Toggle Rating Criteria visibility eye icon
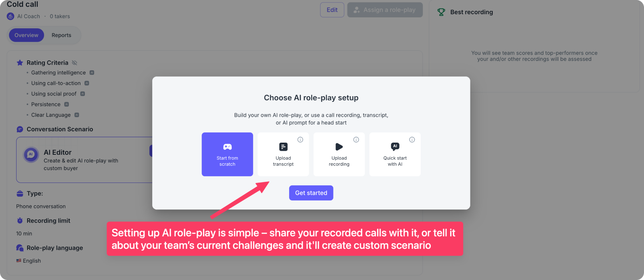The width and height of the screenshot is (644, 280). 74,63
